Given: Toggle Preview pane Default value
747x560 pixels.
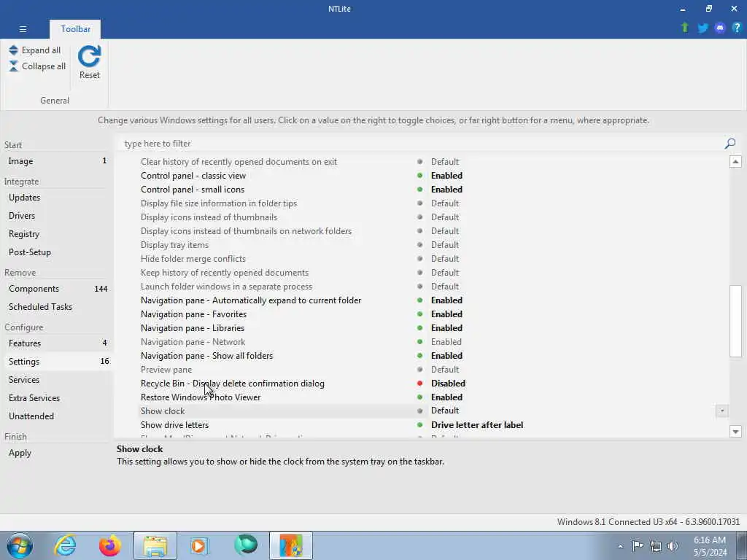Looking at the screenshot, I should tap(445, 370).
